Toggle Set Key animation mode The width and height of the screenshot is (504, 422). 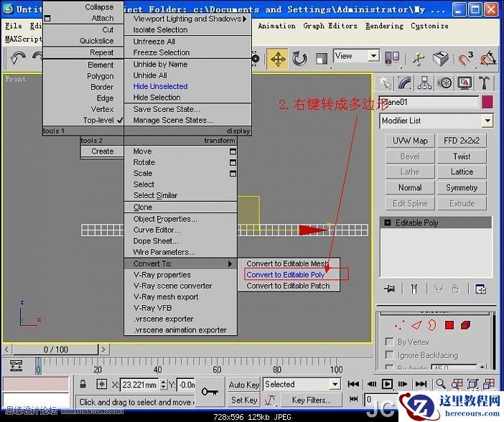[243, 400]
